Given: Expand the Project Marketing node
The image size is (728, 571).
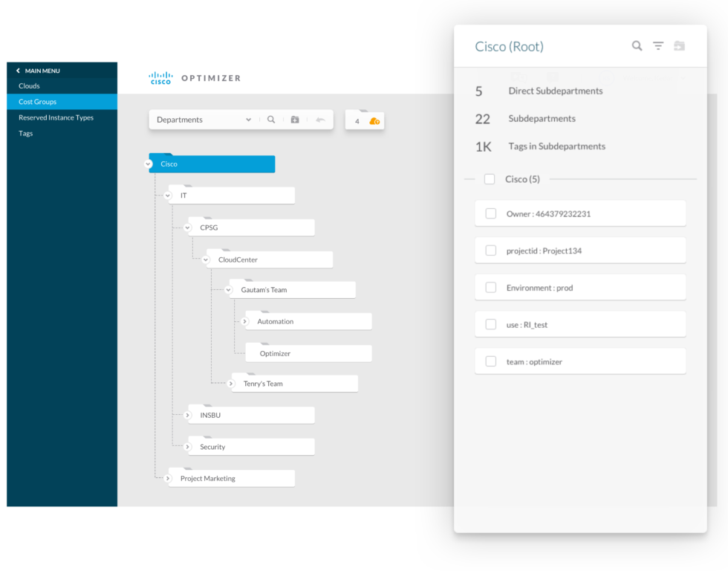Looking at the screenshot, I should click(168, 479).
